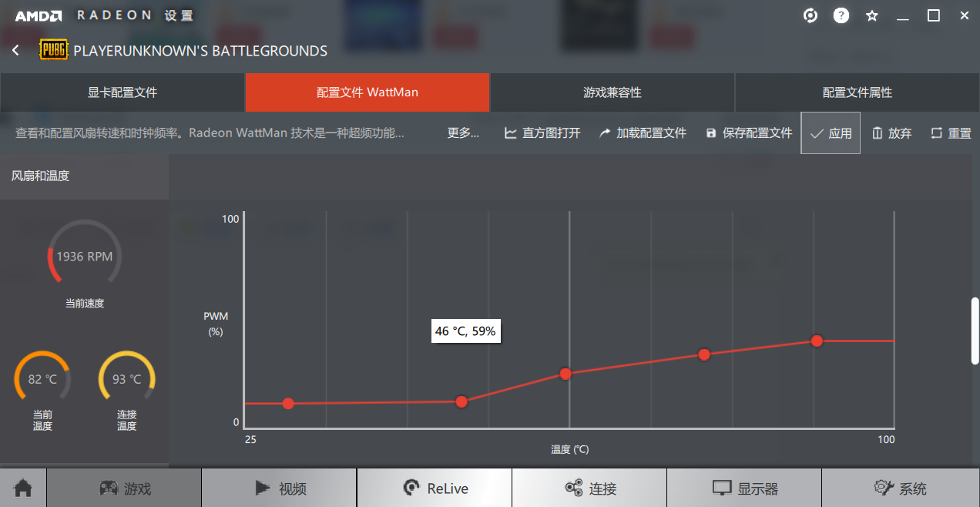The height and width of the screenshot is (507, 980).
Task: Open the help question mark icon
Action: 841,15
